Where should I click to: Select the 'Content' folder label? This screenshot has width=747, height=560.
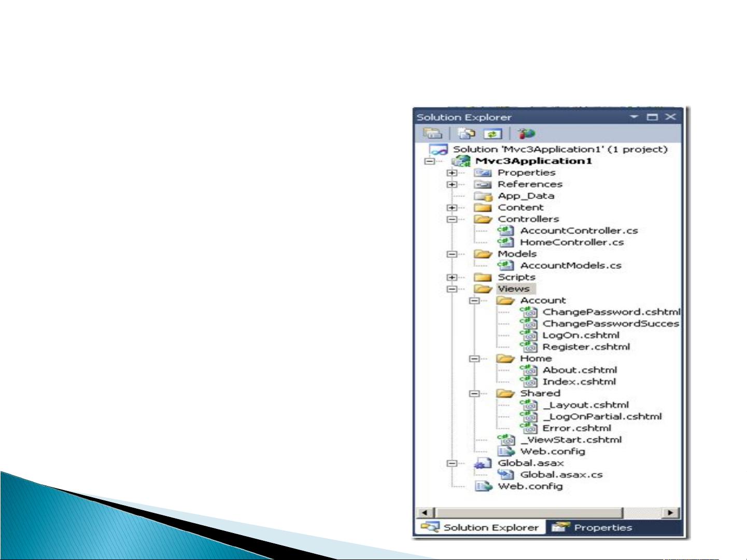tap(520, 208)
